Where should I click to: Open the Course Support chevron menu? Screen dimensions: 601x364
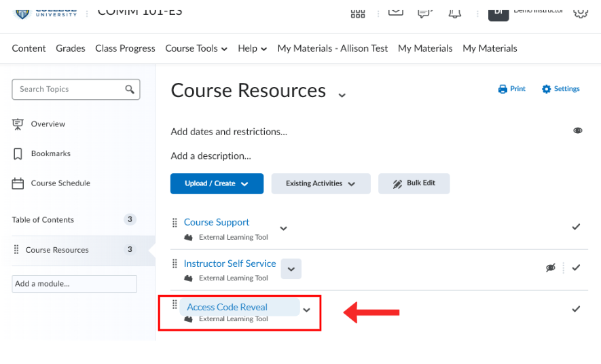tap(283, 228)
